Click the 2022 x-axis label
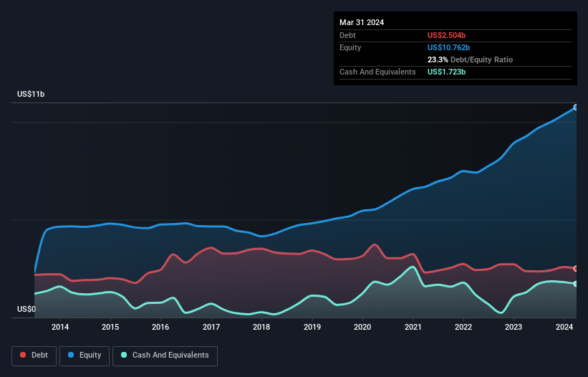 [463, 327]
